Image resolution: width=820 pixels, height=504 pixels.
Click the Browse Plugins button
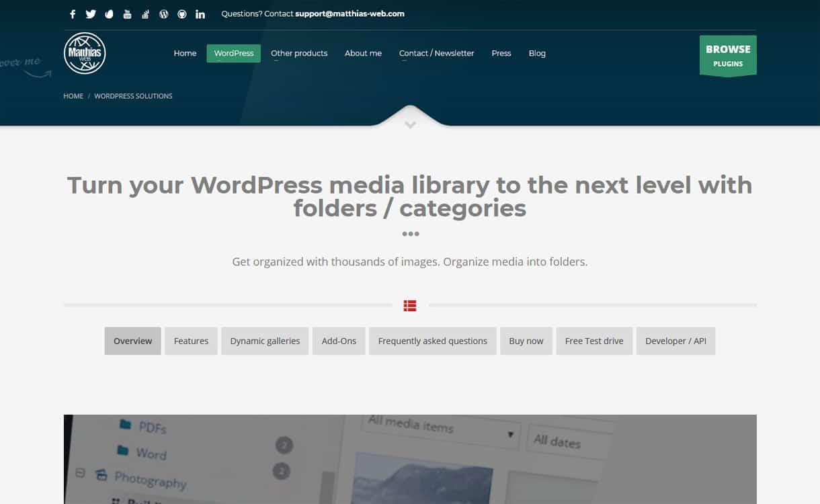click(x=728, y=56)
